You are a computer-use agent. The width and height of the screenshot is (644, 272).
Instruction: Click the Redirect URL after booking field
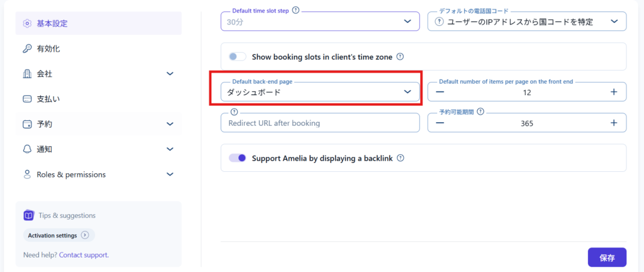319,123
